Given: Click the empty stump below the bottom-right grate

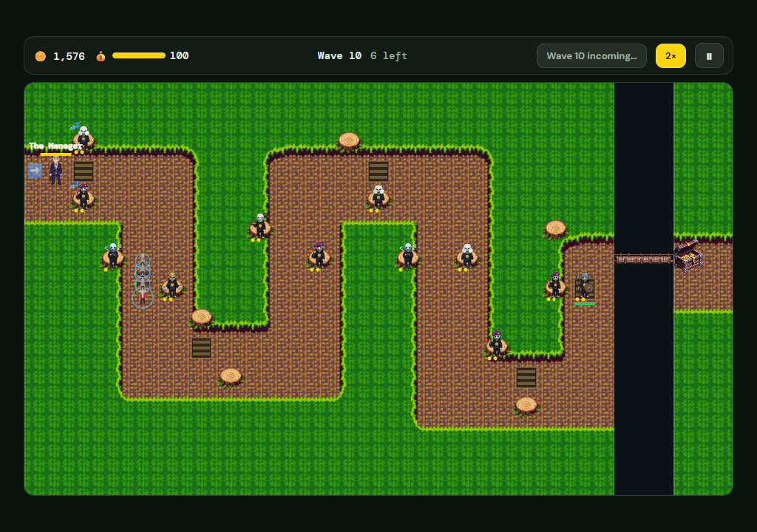Looking at the screenshot, I should [526, 406].
